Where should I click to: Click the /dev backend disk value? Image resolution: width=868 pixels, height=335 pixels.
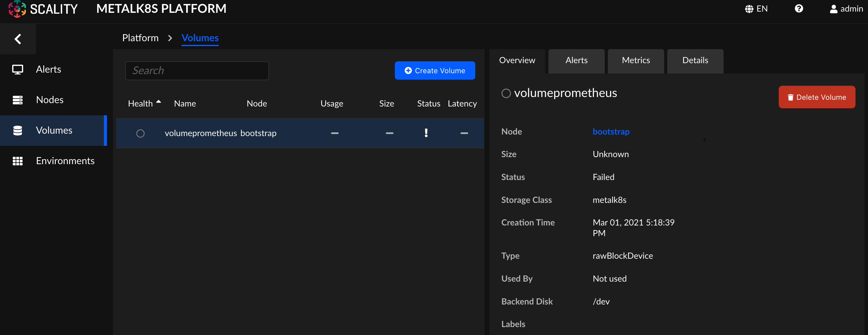pos(601,301)
